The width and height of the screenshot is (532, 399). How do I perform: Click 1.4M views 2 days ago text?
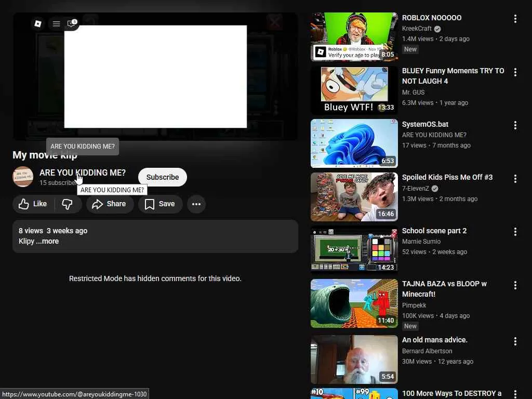(x=436, y=38)
